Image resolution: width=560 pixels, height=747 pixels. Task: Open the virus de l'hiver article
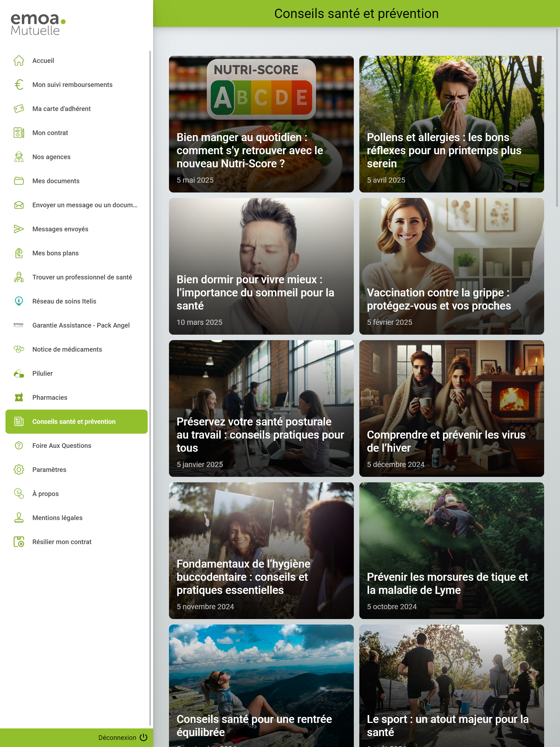pos(451,408)
